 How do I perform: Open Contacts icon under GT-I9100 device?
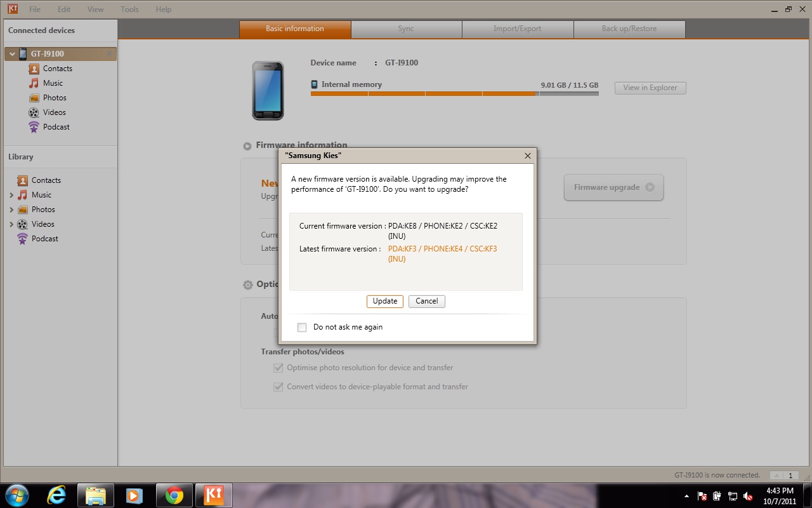click(x=34, y=69)
